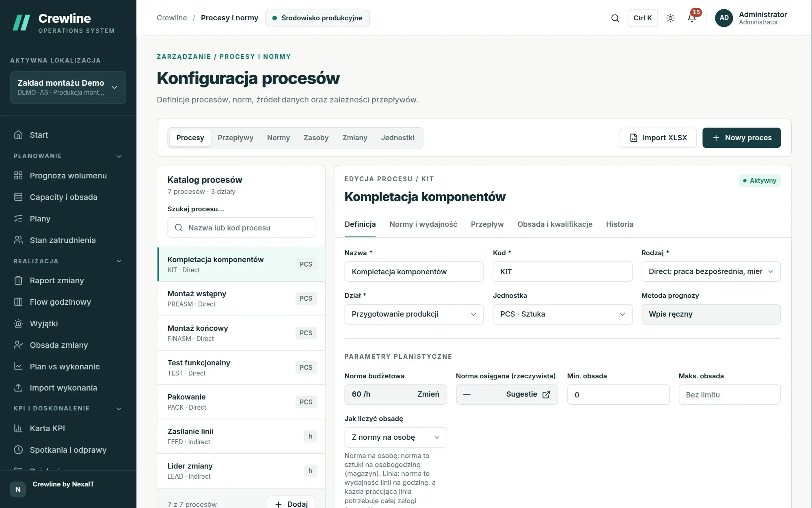
Task: Expand the Zakład montażu Demo location selector
Action: 68,87
